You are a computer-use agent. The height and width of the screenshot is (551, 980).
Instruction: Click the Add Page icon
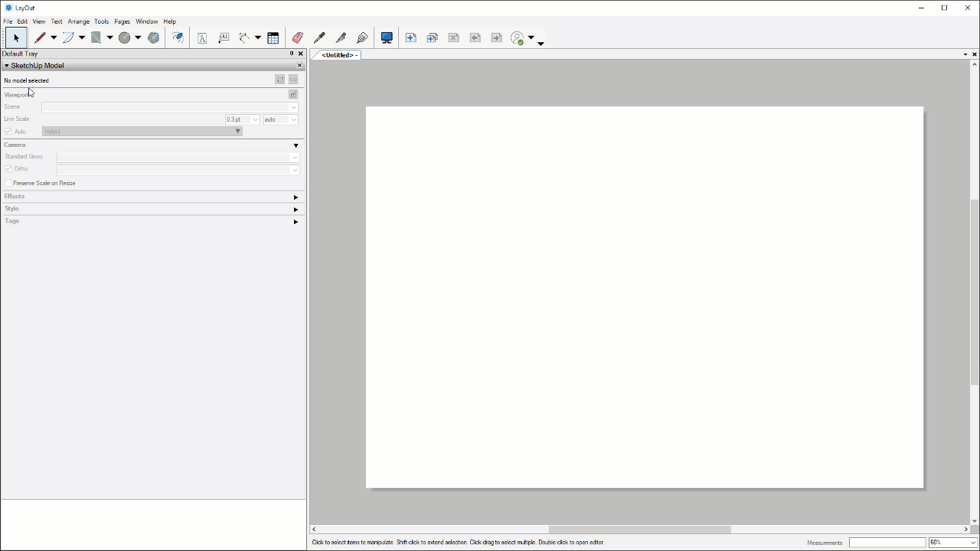(x=411, y=37)
